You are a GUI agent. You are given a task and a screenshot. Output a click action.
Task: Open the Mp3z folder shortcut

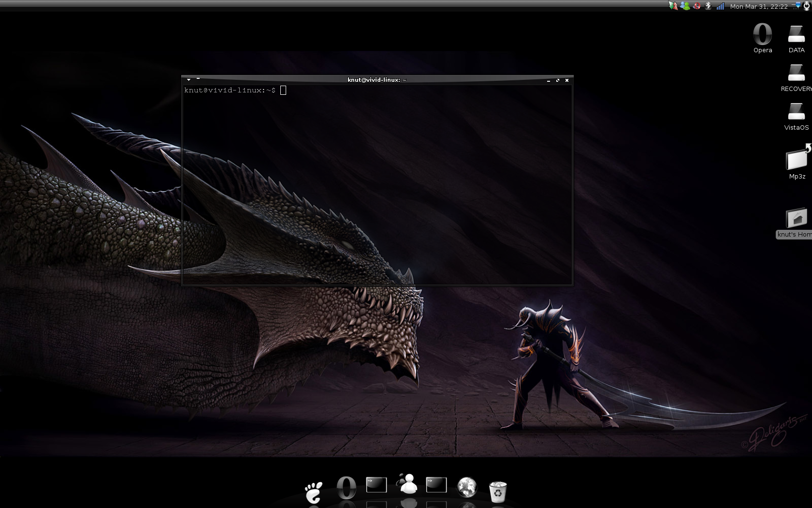(797, 162)
